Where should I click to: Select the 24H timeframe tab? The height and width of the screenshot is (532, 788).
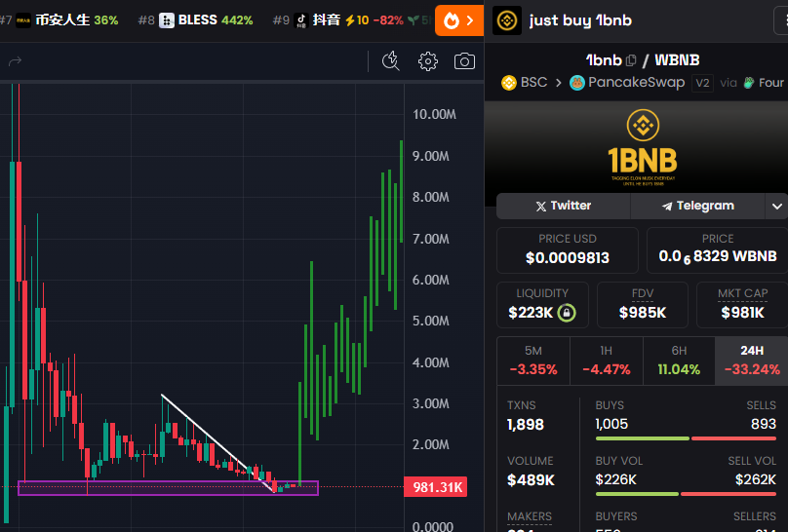coord(752,361)
